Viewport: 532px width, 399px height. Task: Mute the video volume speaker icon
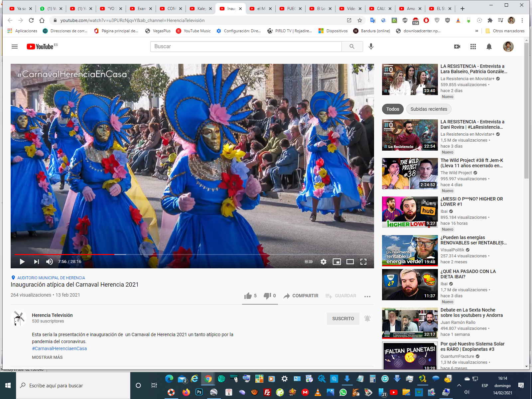(50, 262)
